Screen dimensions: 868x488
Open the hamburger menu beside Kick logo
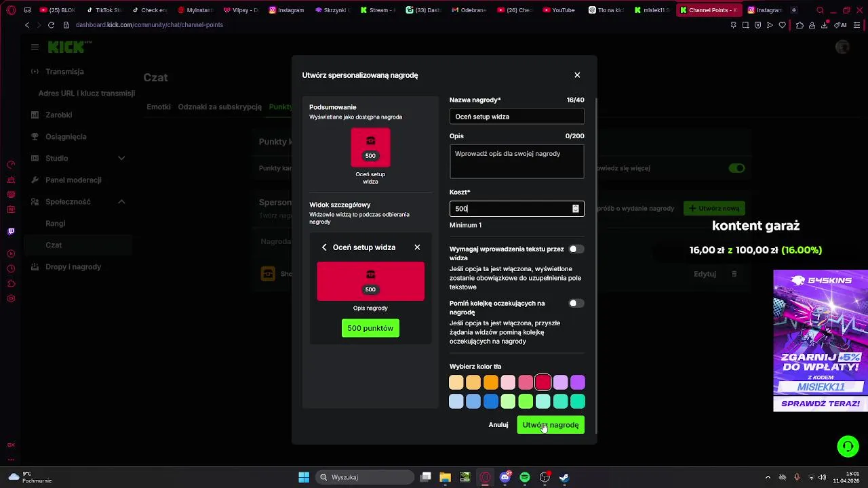(x=35, y=47)
